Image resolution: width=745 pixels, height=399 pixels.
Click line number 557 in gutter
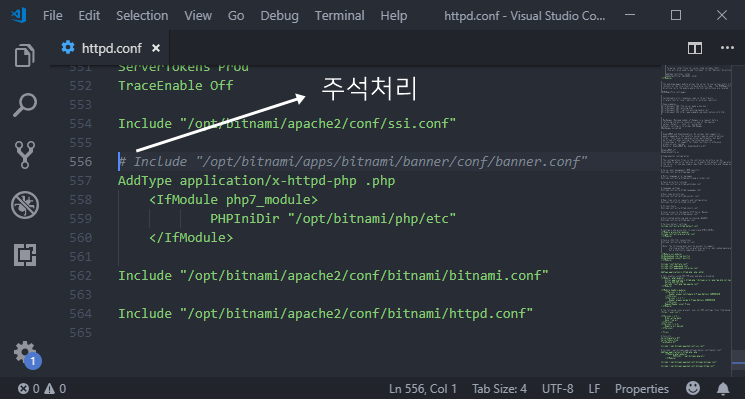point(81,180)
